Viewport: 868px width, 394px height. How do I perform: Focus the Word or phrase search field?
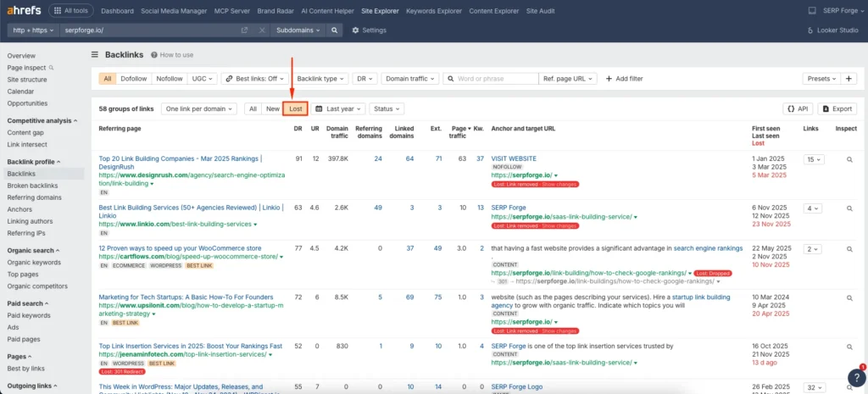coord(491,79)
